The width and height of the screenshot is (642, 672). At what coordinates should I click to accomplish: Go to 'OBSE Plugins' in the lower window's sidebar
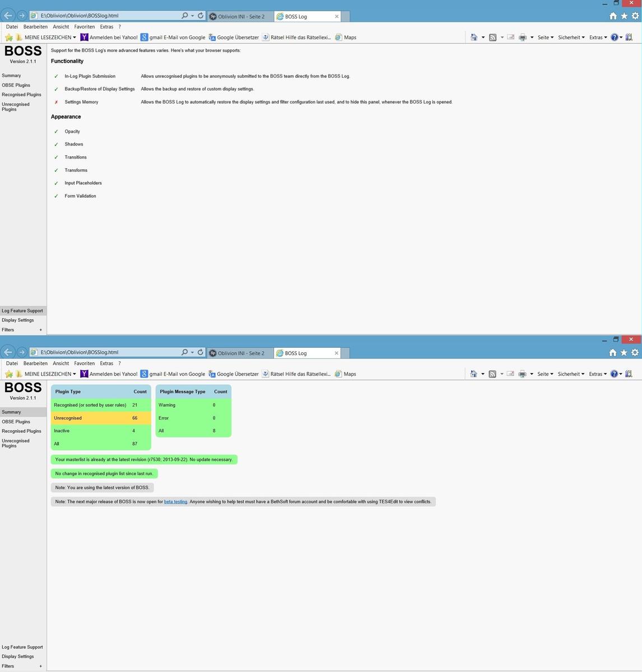click(x=16, y=422)
